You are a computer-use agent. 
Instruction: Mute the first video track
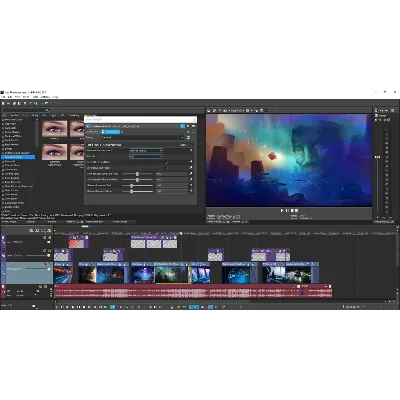[x=44, y=237]
